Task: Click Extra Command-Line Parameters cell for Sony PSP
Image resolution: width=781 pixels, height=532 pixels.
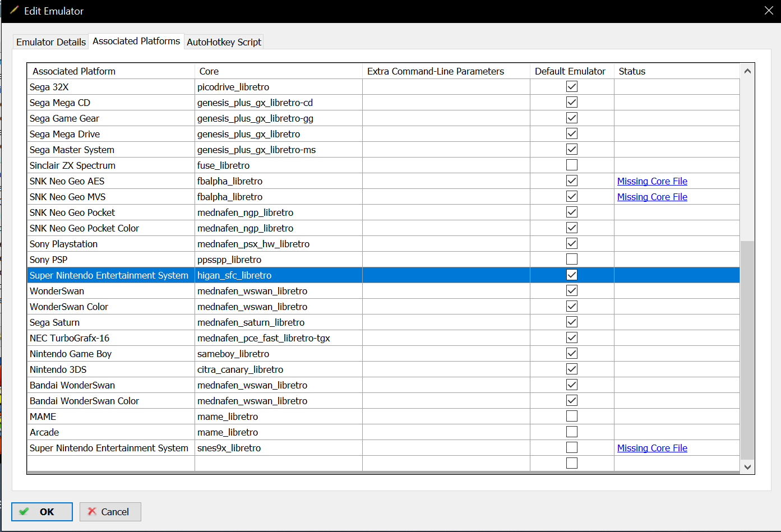Action: [446, 260]
